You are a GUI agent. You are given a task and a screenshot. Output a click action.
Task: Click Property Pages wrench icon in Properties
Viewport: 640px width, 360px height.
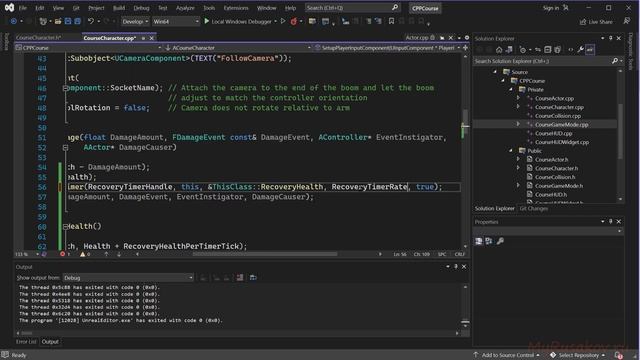click(500, 241)
